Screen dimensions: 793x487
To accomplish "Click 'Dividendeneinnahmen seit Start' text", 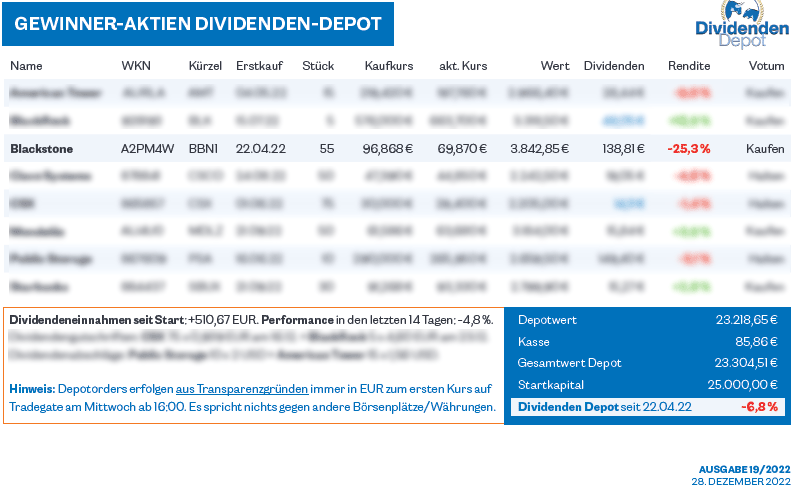I will tap(97, 320).
